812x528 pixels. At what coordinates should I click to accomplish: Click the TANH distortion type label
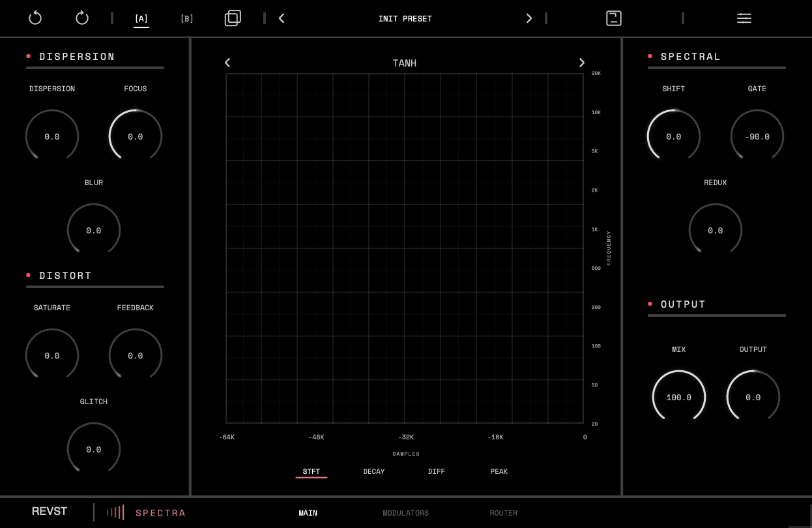405,63
